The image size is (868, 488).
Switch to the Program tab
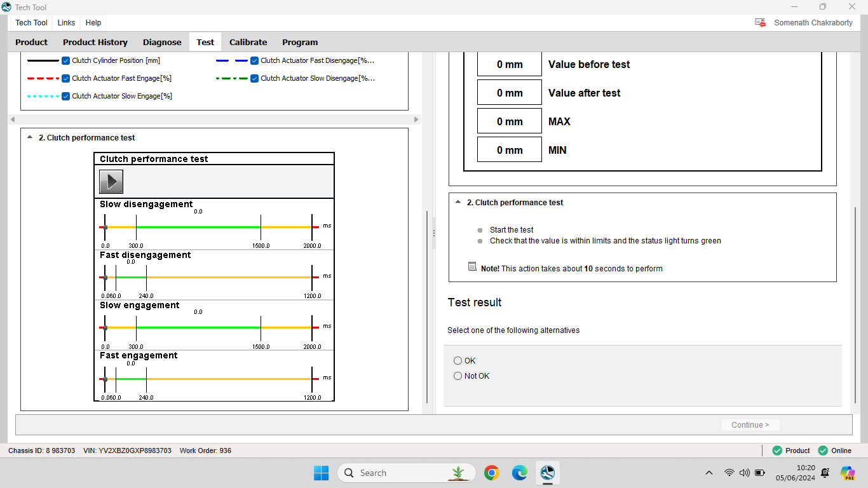[x=300, y=43]
